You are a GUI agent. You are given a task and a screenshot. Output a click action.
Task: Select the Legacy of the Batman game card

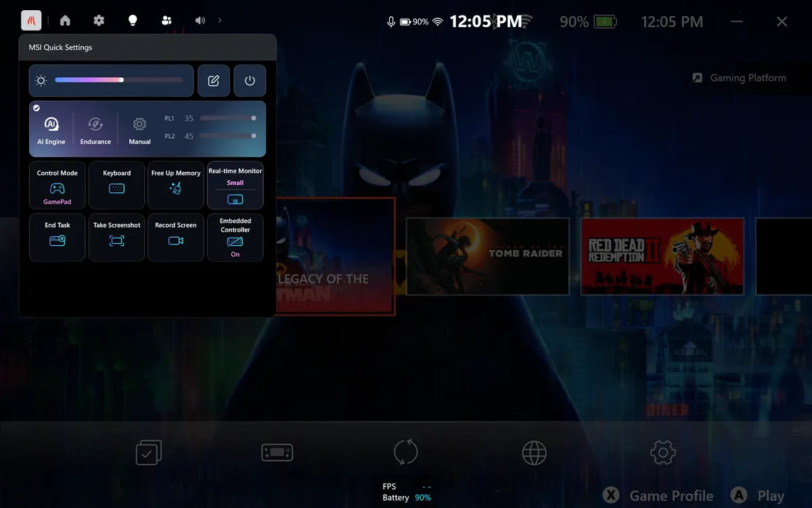[x=336, y=256]
